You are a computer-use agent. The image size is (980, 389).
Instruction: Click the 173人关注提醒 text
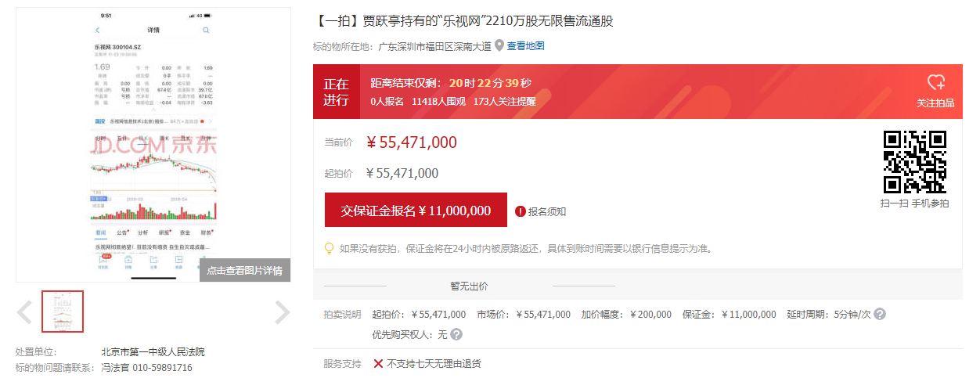click(504, 101)
